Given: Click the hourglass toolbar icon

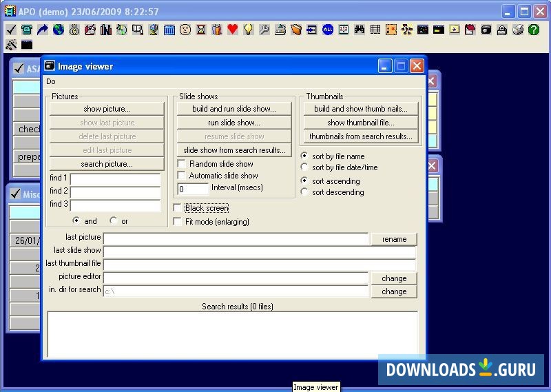Looking at the screenshot, I should click(x=200, y=30).
